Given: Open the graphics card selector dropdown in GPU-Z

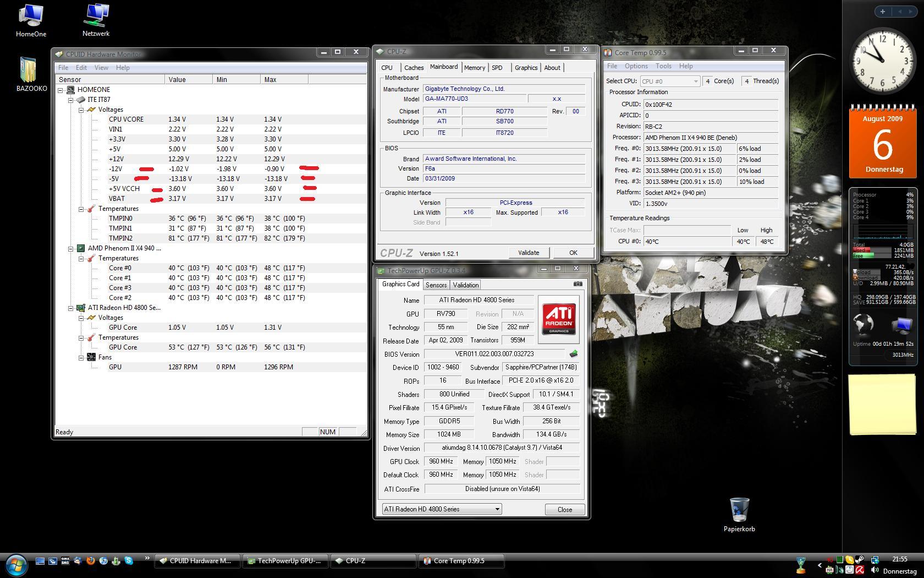Looking at the screenshot, I should point(442,509).
